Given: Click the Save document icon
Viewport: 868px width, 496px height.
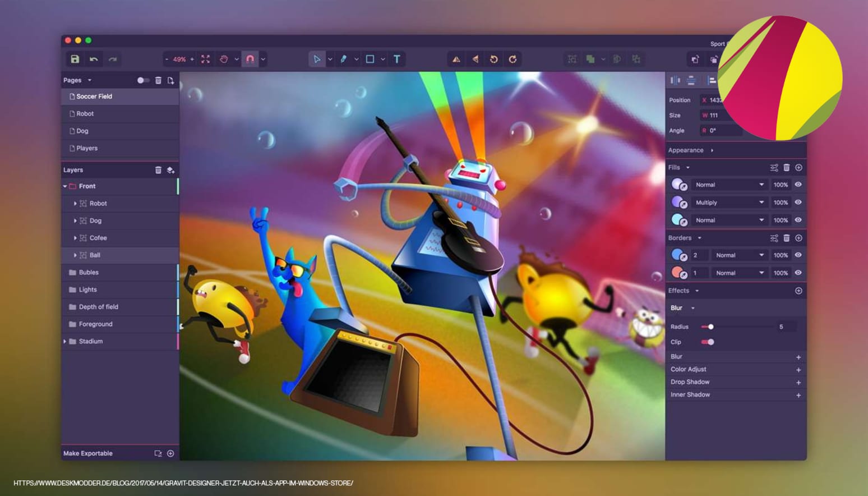Looking at the screenshot, I should [75, 58].
